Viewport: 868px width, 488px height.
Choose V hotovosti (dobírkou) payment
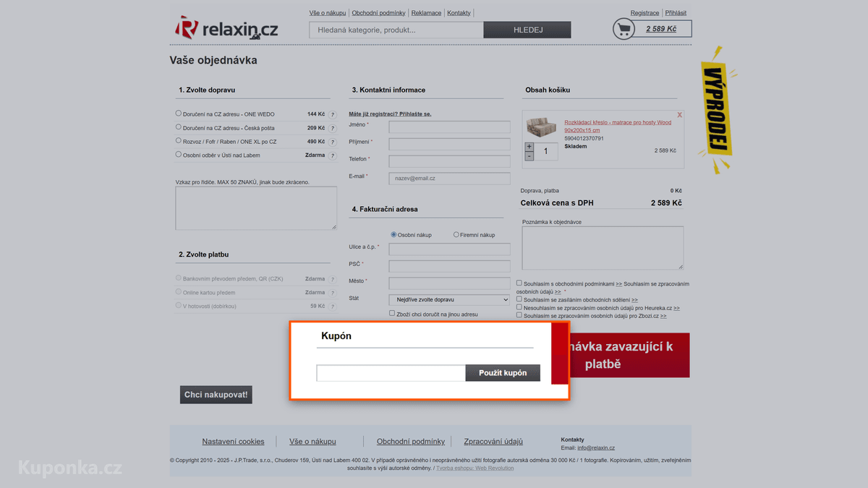[x=179, y=305]
